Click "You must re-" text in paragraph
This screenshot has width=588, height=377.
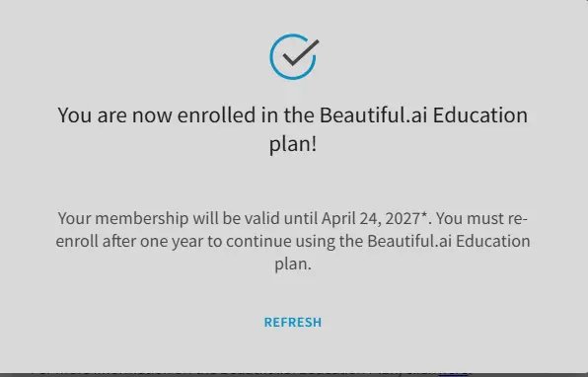point(481,218)
